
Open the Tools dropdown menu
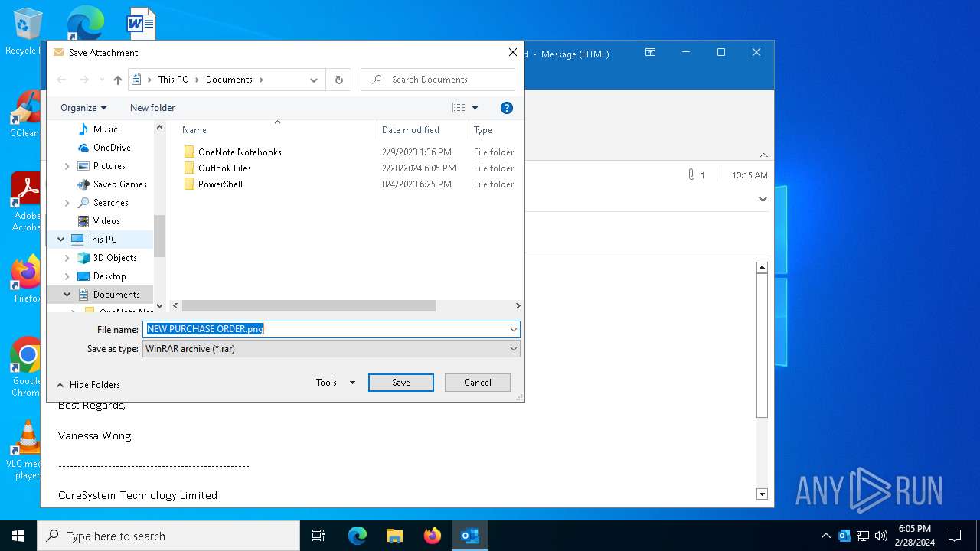pos(335,383)
